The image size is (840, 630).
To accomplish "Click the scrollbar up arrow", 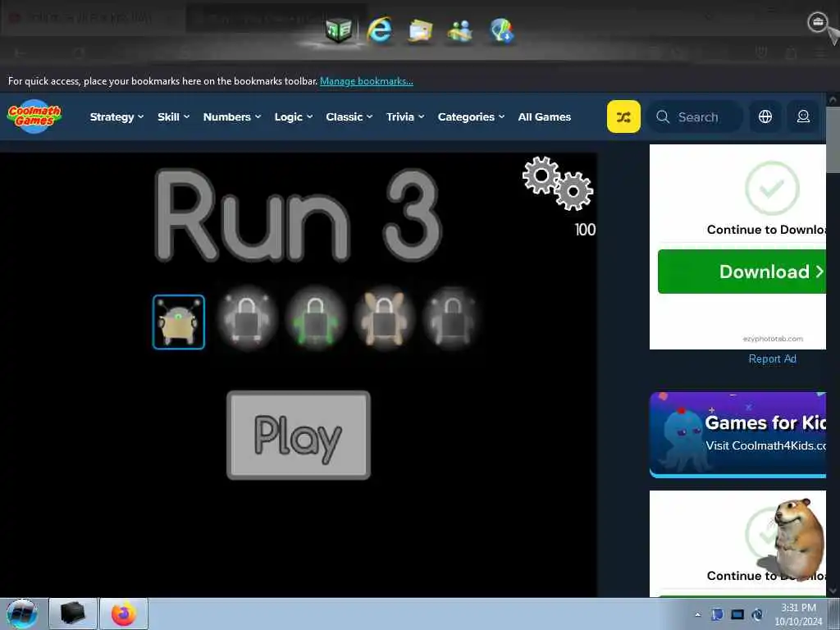I will [833, 99].
